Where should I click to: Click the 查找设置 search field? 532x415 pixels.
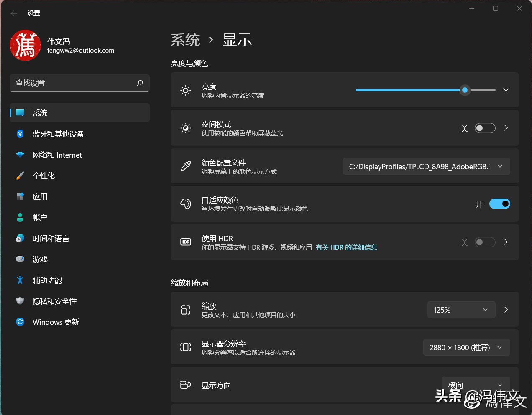coord(79,83)
